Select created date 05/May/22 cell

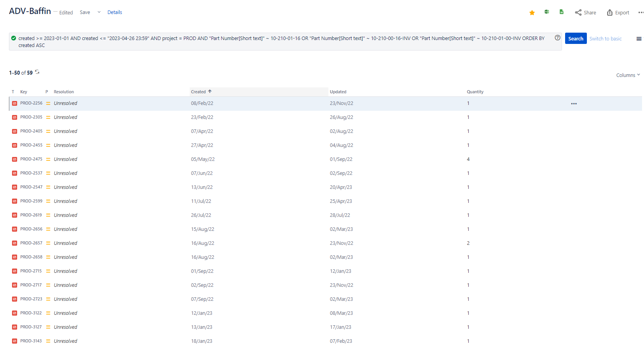(202, 159)
